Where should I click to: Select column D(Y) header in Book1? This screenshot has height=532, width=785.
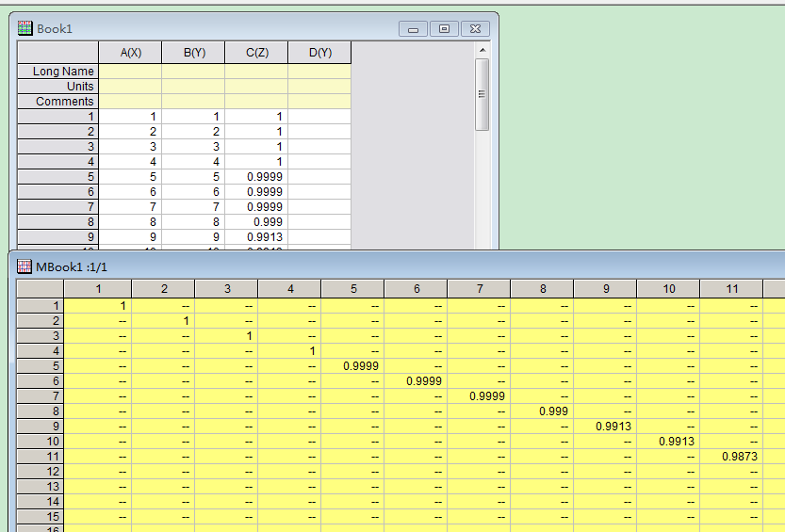coord(319,53)
